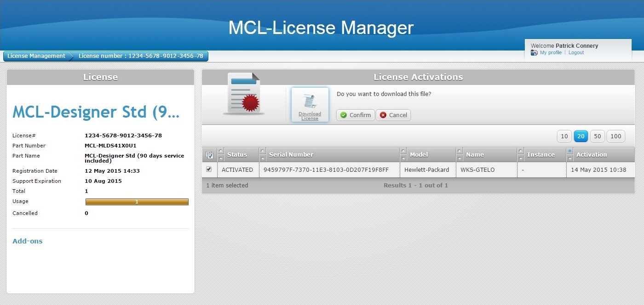Sort Instance column ascending with up arrow
The image size is (644, 305).
tap(520, 151)
